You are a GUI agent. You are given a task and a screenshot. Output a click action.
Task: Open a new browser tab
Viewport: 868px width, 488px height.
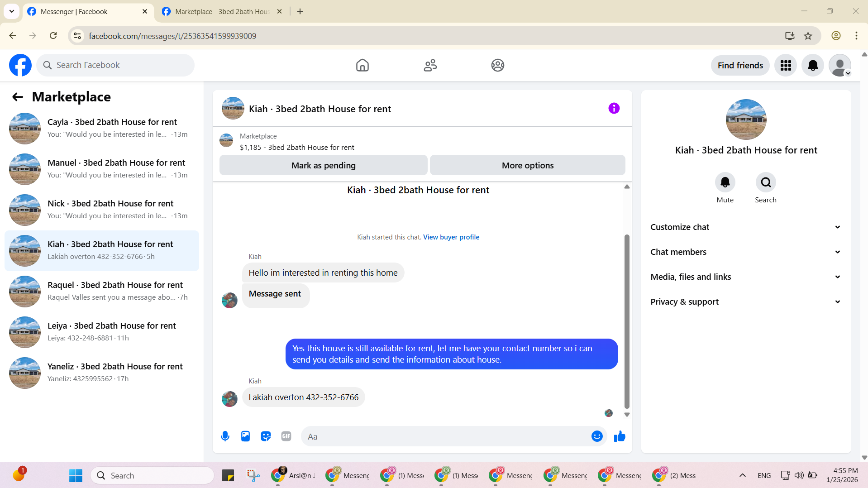(x=300, y=11)
